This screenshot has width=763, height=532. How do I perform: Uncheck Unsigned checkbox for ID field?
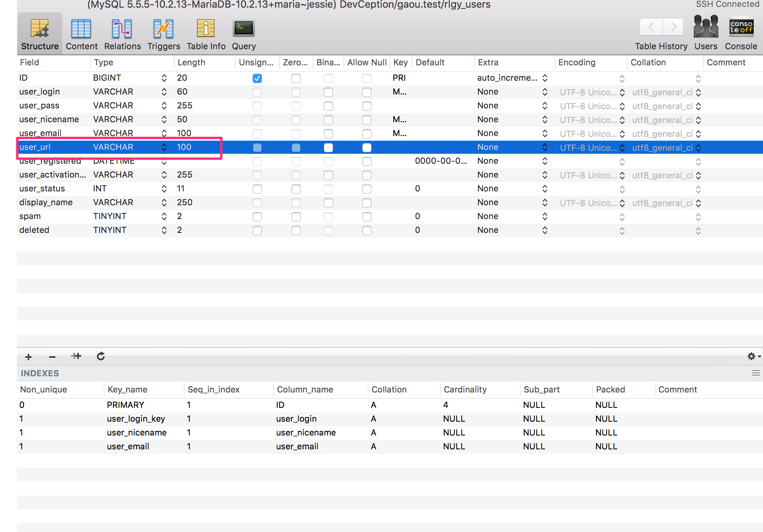click(257, 78)
